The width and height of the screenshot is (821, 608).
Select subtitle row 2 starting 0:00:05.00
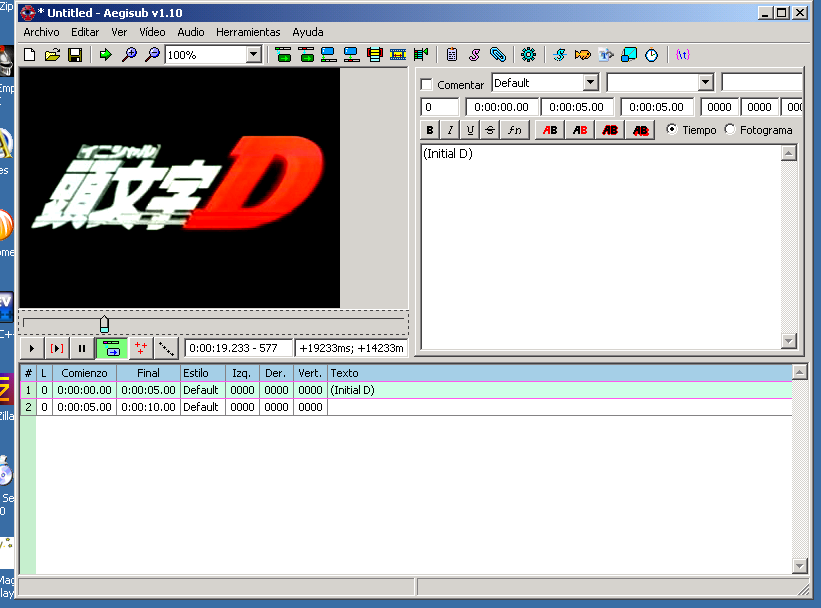[406, 407]
